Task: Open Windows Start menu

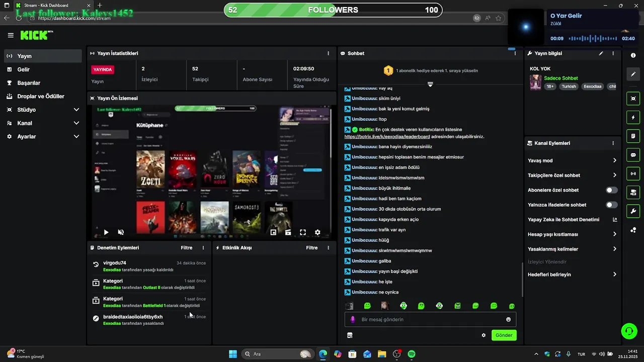Action: (233, 354)
